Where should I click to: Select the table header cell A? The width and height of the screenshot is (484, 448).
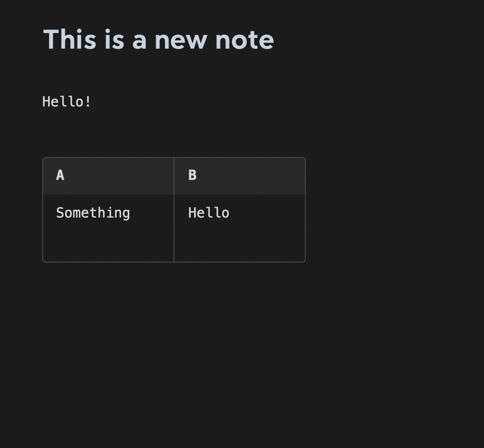click(x=108, y=176)
